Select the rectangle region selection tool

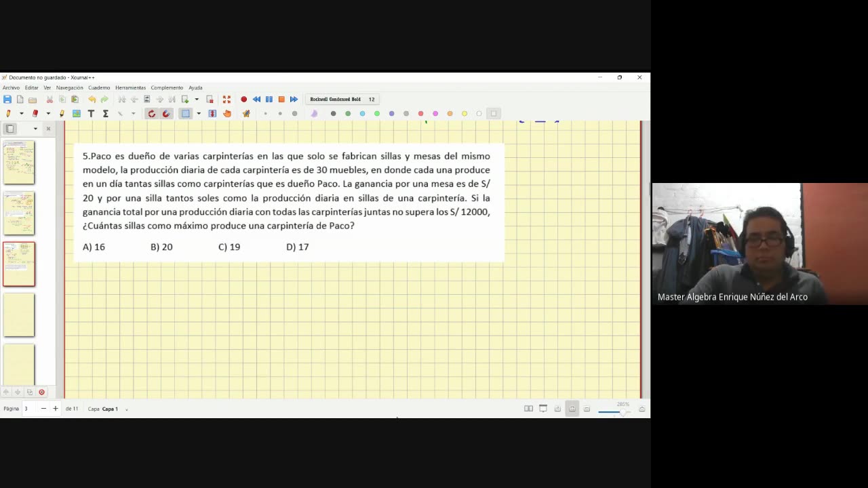(185, 114)
